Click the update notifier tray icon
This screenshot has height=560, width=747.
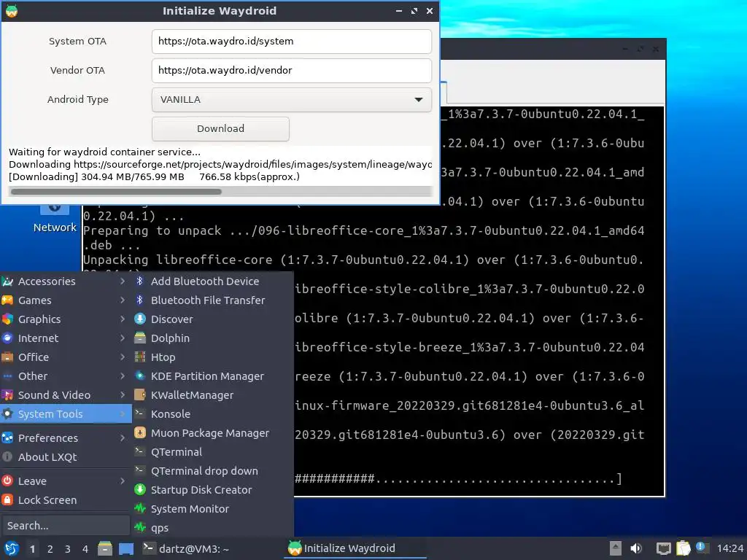[x=703, y=548]
